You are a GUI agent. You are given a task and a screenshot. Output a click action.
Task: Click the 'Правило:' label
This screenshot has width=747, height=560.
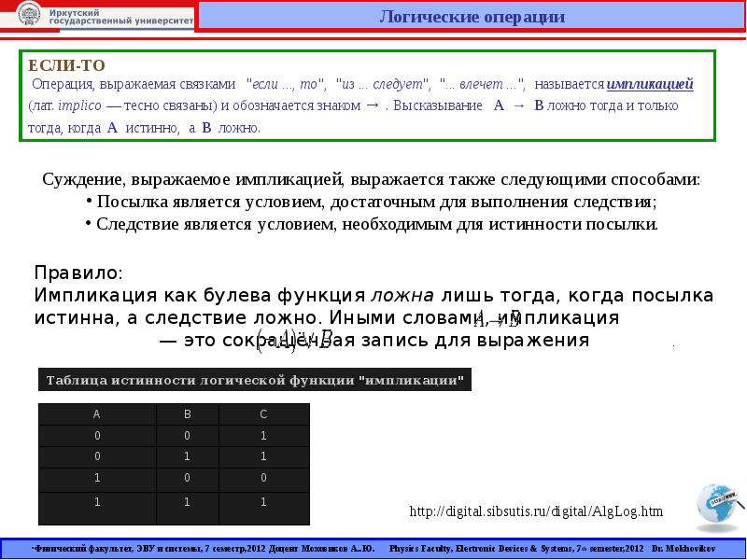[78, 273]
